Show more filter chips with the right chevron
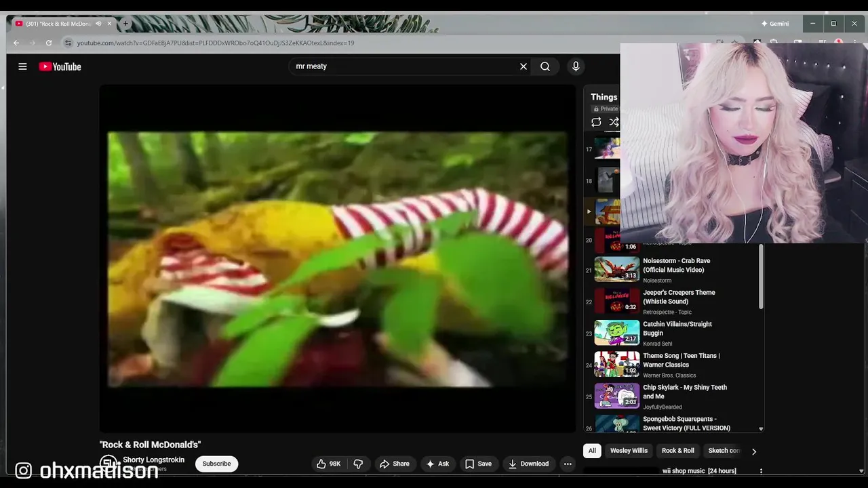 coord(753,451)
